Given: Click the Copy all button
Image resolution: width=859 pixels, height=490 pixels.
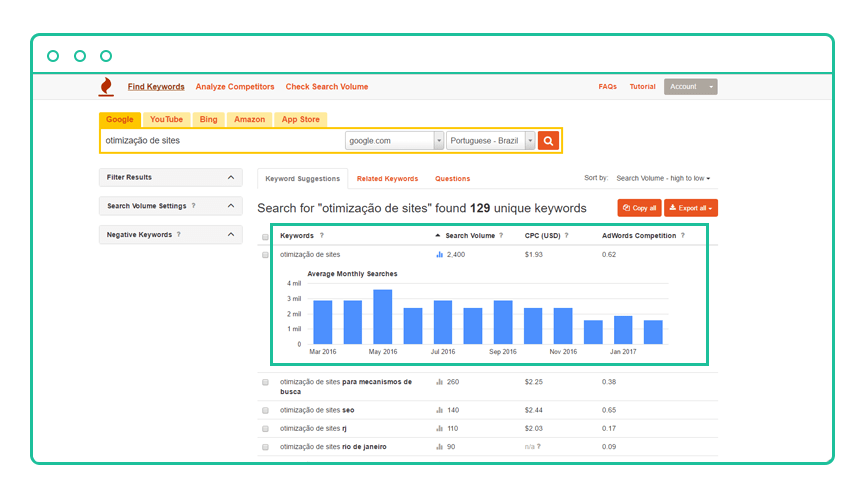Looking at the screenshot, I should pyautogui.click(x=639, y=208).
